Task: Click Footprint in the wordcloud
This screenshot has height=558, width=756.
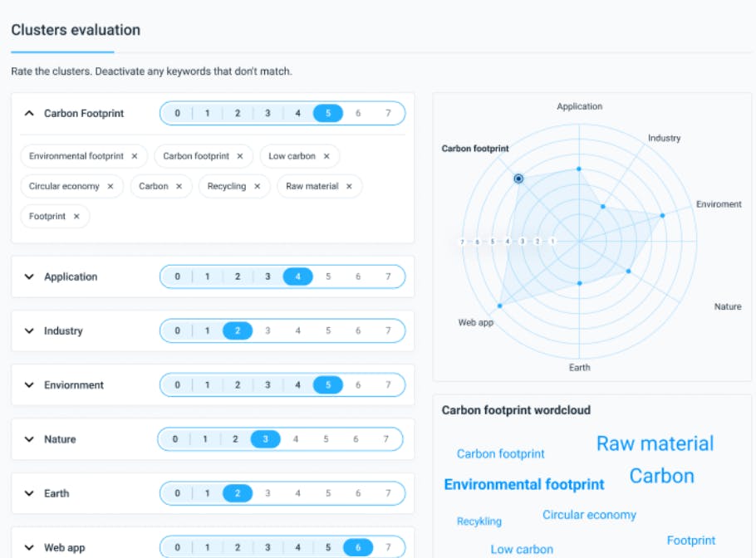Action: (691, 541)
